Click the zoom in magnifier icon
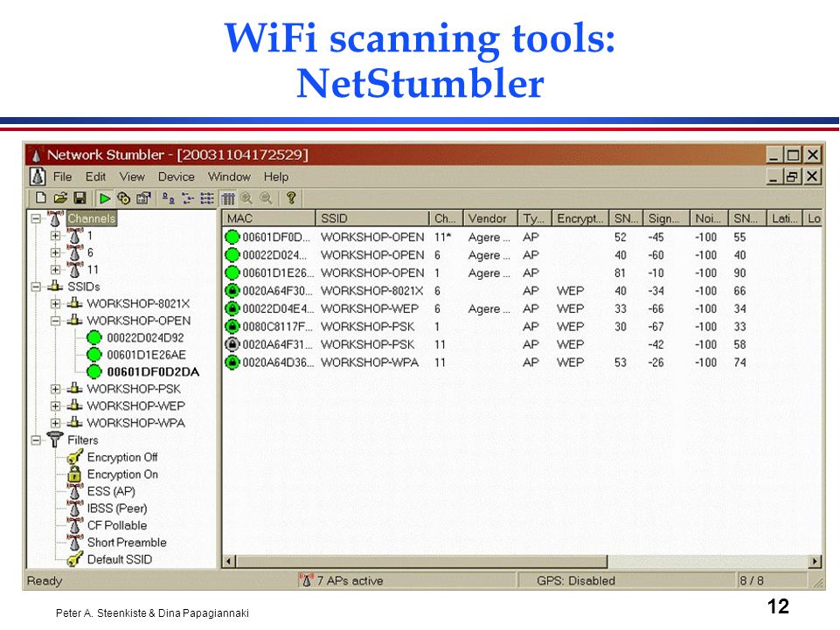This screenshot has height=630, width=840. pos(246,198)
